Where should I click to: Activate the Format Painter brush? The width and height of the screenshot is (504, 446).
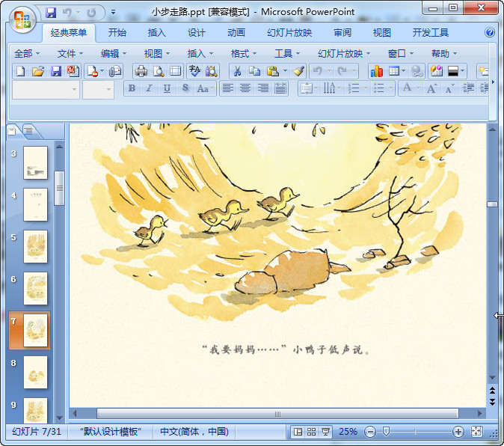298,71
